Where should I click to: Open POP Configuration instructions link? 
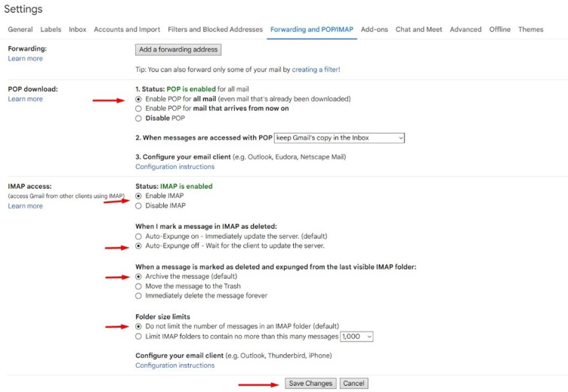tap(175, 167)
